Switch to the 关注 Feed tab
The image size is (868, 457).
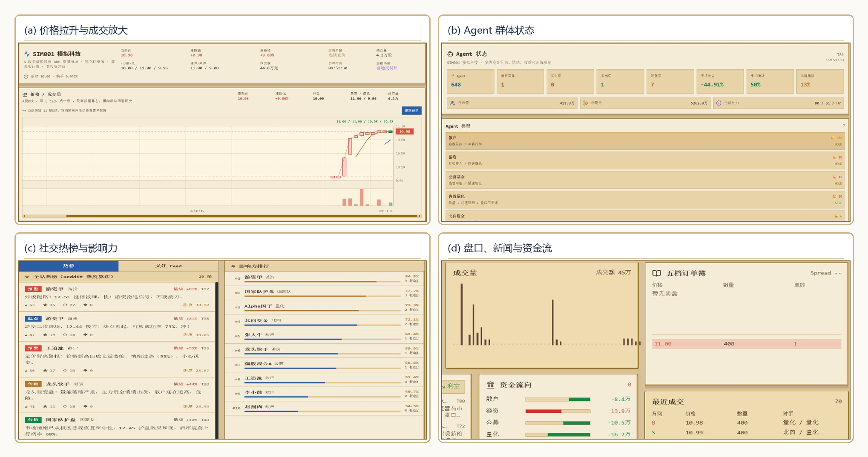168,266
